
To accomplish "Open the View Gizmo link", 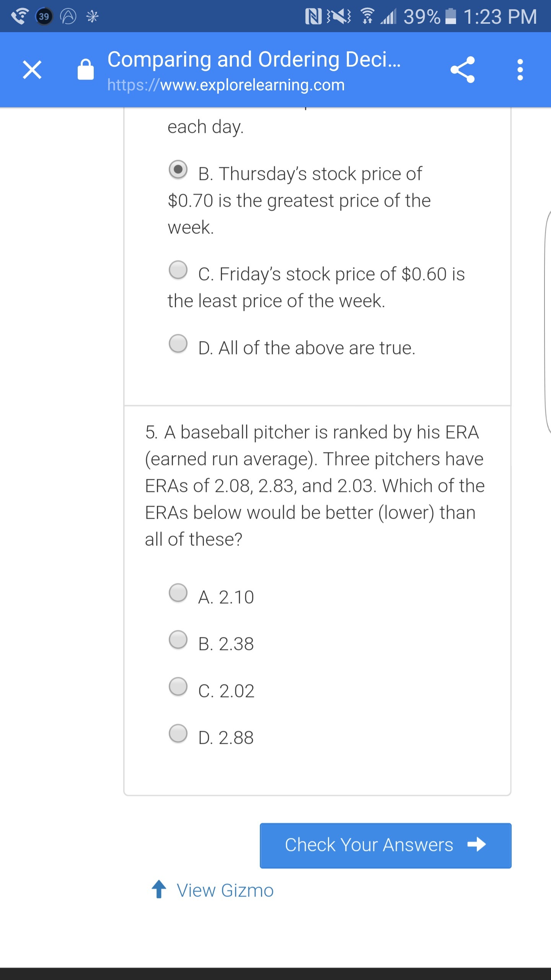I will pos(225,890).
